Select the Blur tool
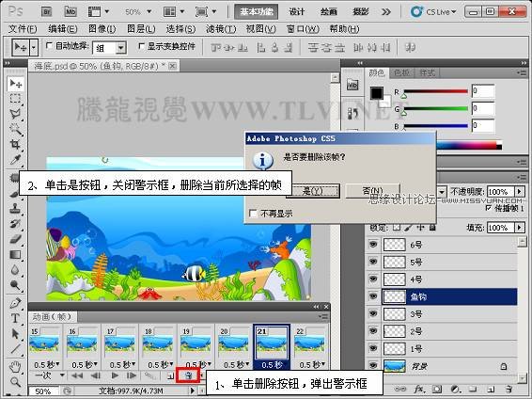Viewport: 532px width, 399px height. tap(15, 270)
